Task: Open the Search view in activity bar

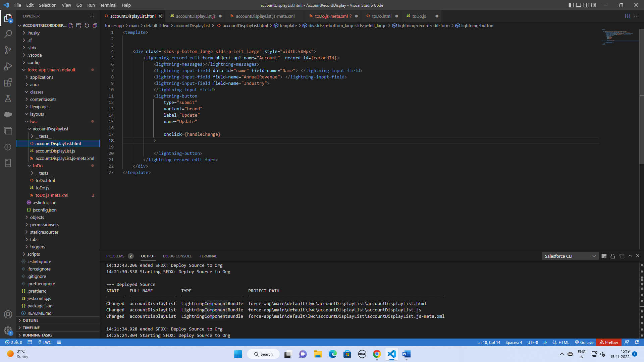Action: pos(8,34)
